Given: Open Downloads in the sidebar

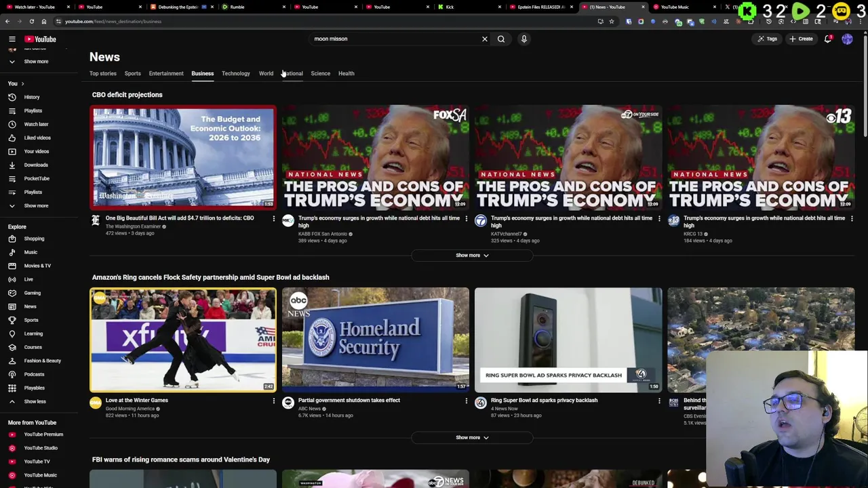Looking at the screenshot, I should (36, 165).
